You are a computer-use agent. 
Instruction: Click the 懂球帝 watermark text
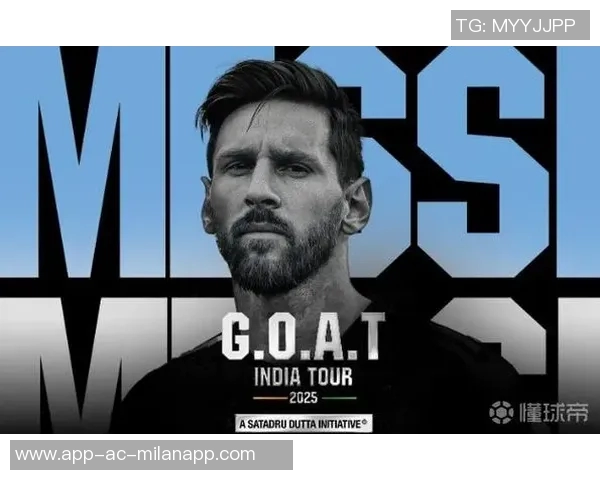[x=554, y=413]
